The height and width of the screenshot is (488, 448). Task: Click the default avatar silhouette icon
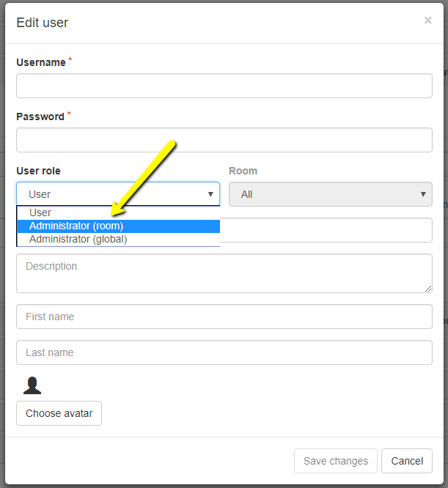32,385
